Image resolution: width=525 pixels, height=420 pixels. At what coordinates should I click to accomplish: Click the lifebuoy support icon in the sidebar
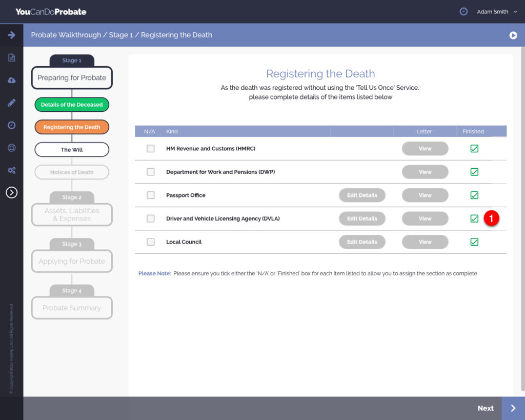tap(11, 148)
